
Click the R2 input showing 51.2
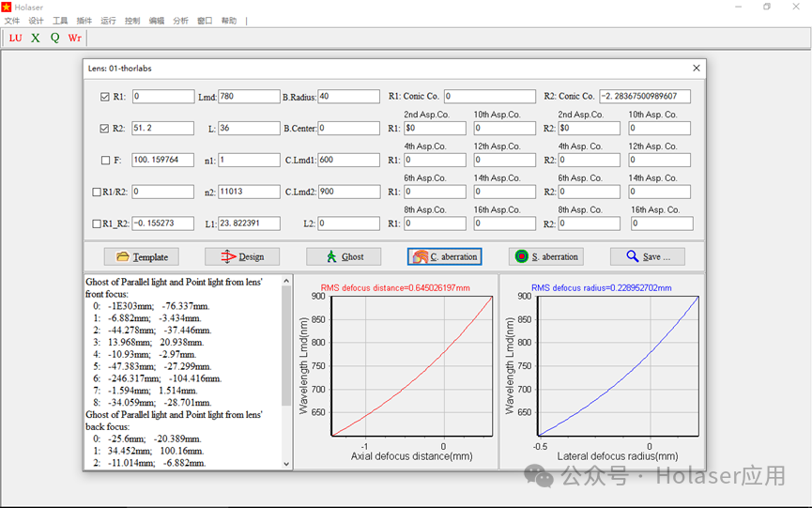[x=163, y=128]
